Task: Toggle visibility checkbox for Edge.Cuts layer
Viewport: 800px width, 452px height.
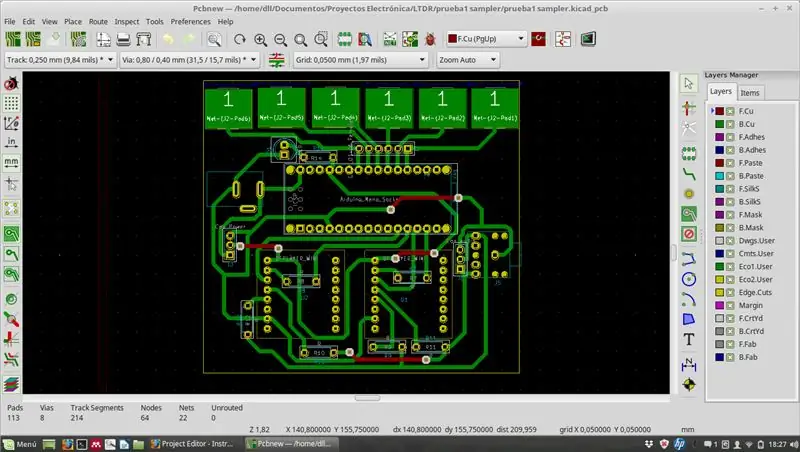Action: (730, 292)
